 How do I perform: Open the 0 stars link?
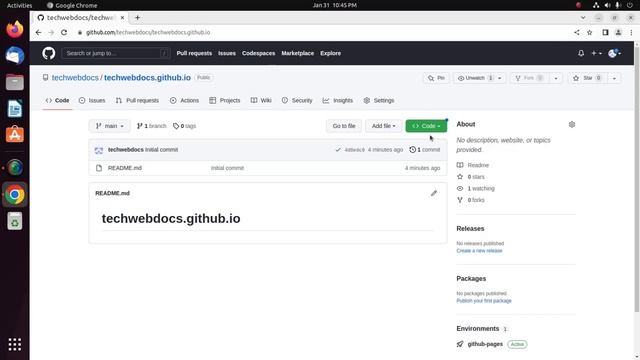476,177
